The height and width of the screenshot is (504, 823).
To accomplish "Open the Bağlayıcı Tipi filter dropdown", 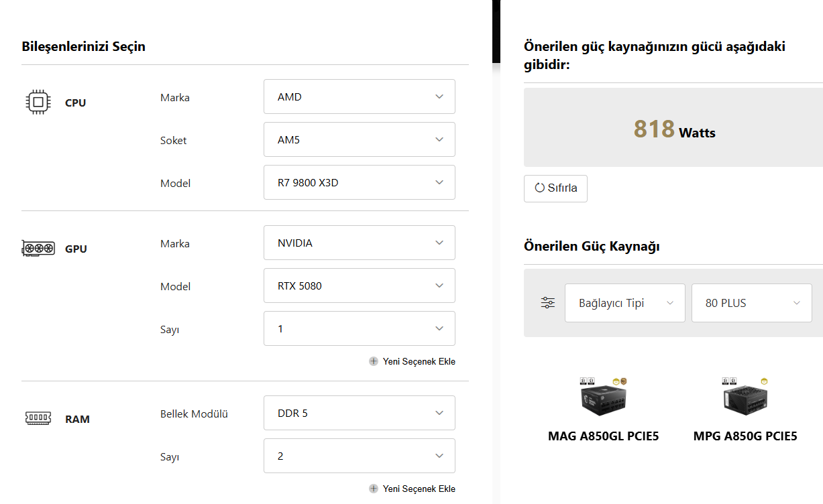I will [x=625, y=303].
